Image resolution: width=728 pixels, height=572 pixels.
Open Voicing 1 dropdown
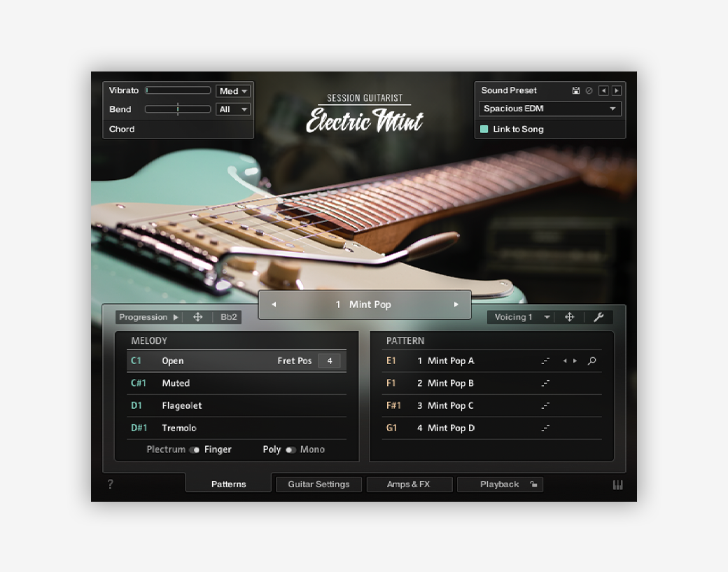pos(521,317)
